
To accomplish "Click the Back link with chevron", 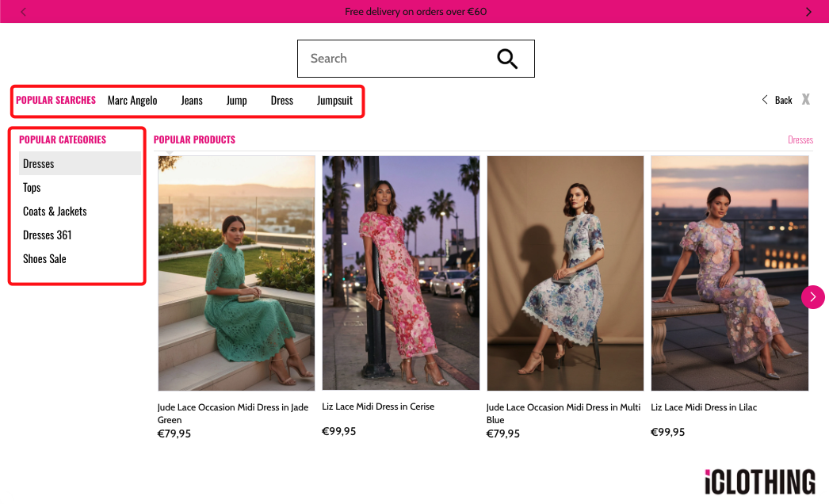I will pyautogui.click(x=777, y=100).
